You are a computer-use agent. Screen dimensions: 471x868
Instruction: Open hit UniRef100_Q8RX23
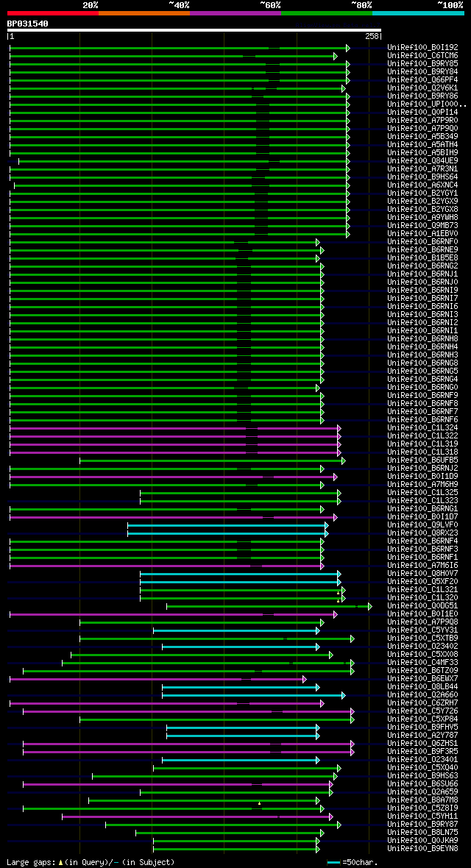click(422, 533)
